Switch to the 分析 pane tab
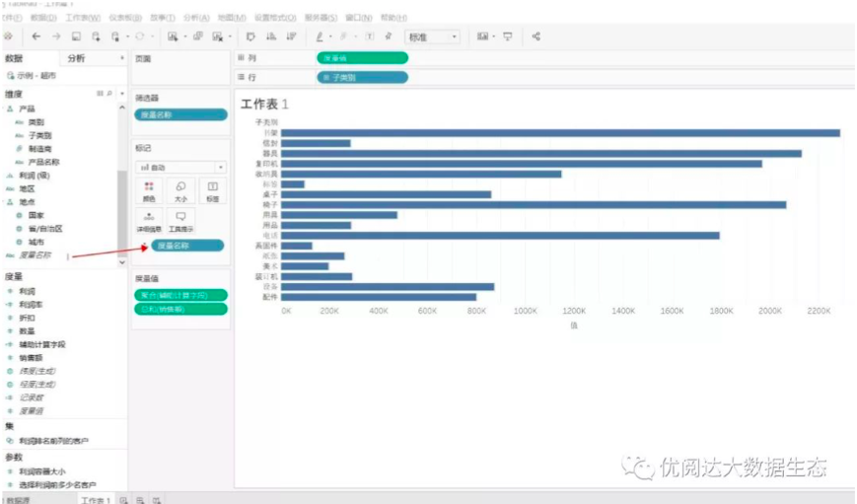857x504 pixels. (x=76, y=58)
